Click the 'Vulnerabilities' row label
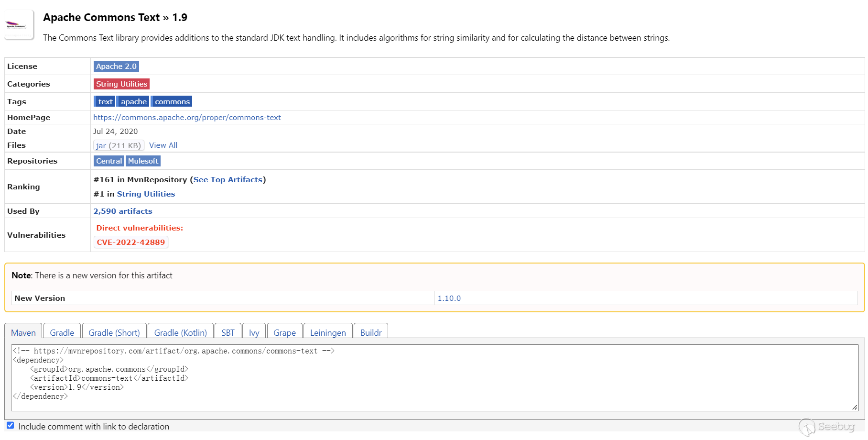 coord(36,235)
